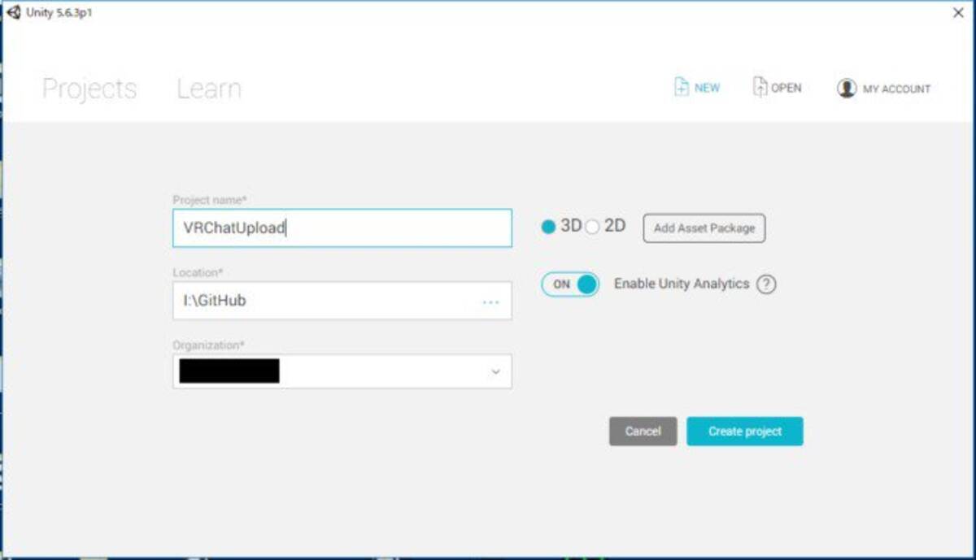976x560 pixels.
Task: Click the MY ACCOUNT text
Action: tap(897, 89)
